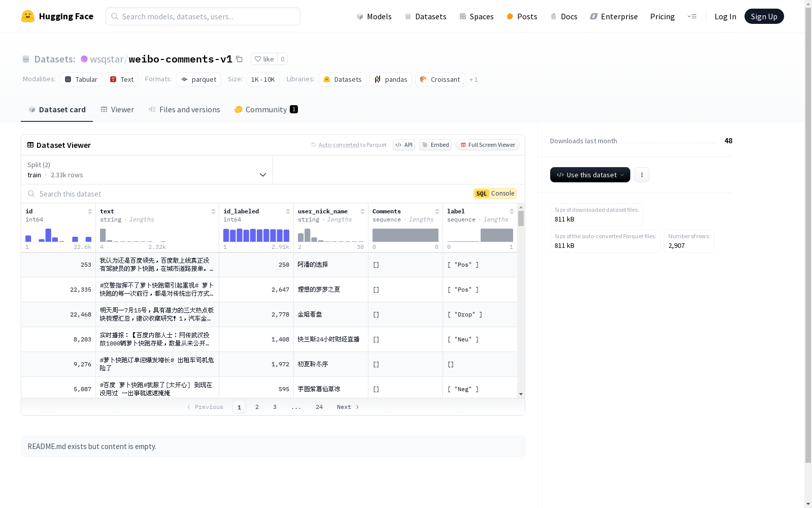812x508 pixels.
Task: Switch to the Dataset card tab
Action: click(x=57, y=110)
